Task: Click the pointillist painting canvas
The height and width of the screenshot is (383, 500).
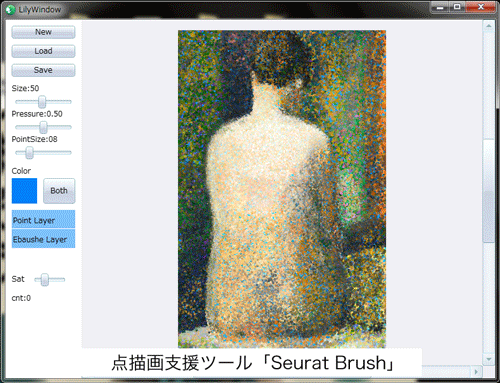Action: pyautogui.click(x=282, y=189)
